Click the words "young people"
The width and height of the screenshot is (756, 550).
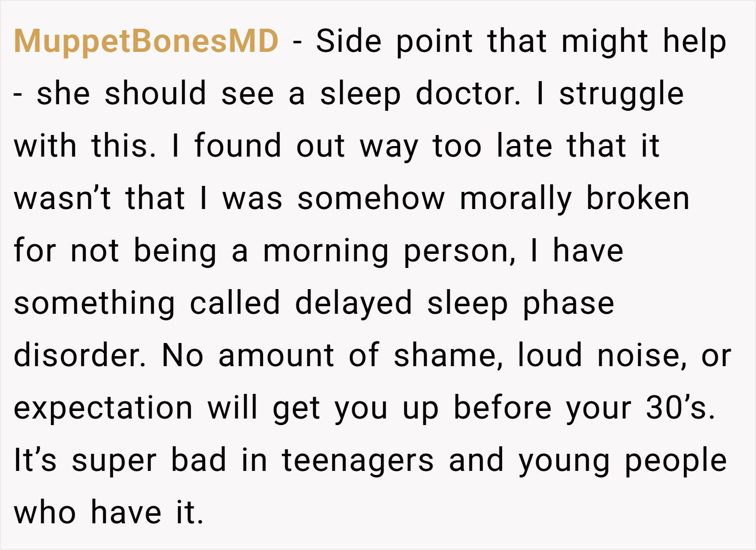pos(622,461)
